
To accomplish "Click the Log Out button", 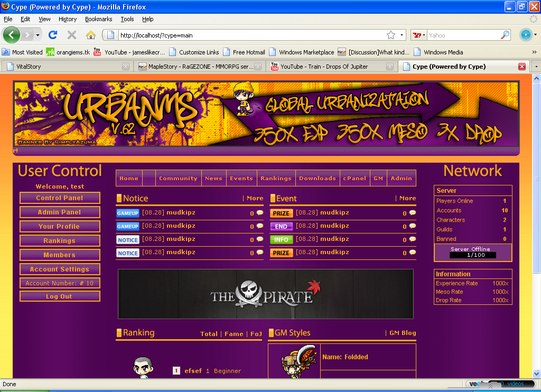I will point(60,296).
